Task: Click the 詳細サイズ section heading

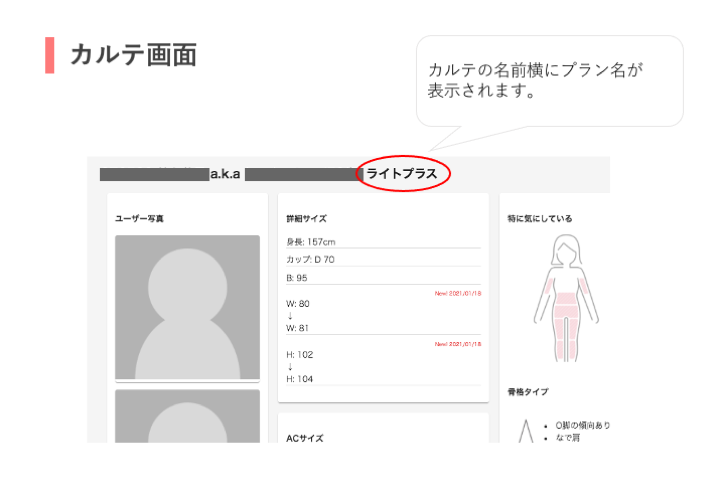Action: [x=306, y=218]
